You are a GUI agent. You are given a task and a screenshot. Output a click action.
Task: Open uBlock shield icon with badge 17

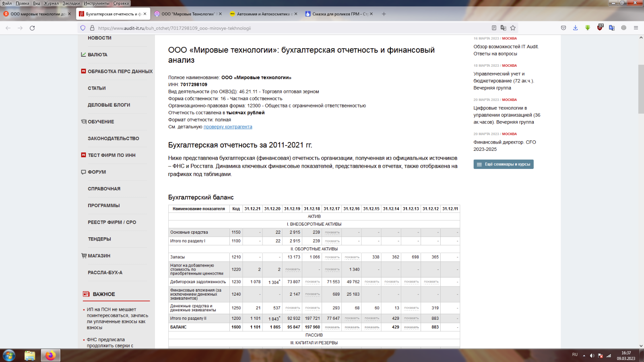[x=600, y=27]
